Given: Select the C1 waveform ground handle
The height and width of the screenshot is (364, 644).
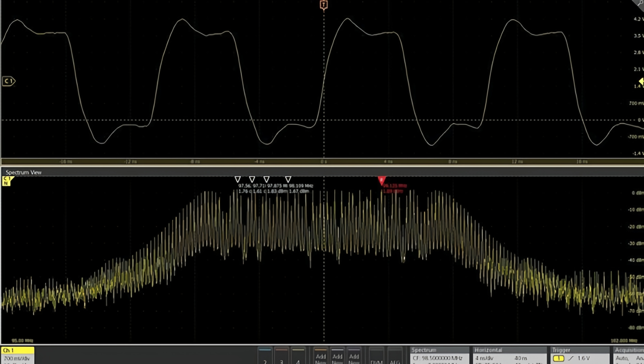Looking at the screenshot, I should tap(8, 81).
